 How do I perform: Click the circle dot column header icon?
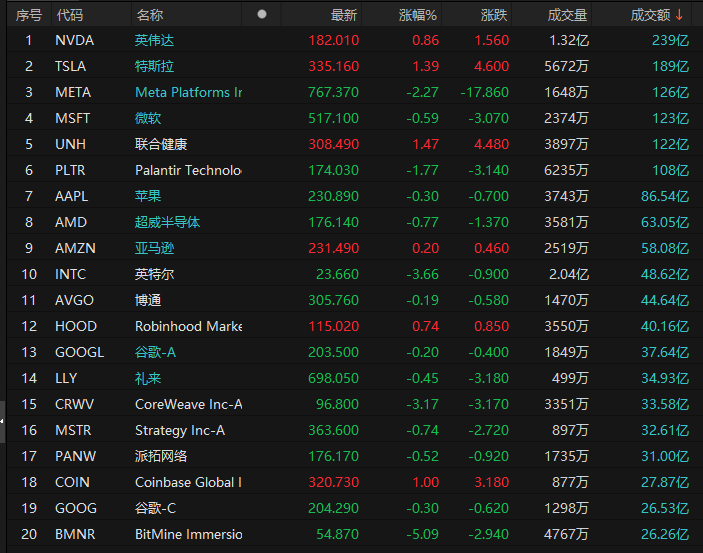pyautogui.click(x=262, y=14)
